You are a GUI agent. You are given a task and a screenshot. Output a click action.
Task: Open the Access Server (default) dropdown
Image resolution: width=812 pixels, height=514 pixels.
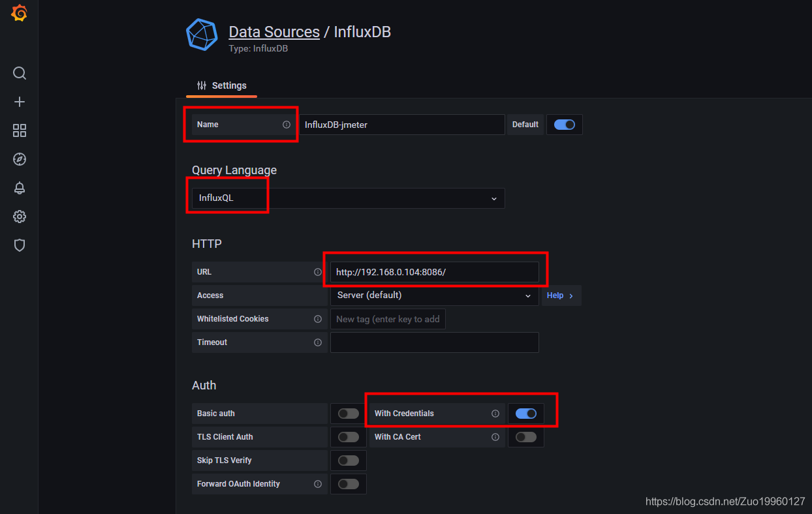click(435, 295)
